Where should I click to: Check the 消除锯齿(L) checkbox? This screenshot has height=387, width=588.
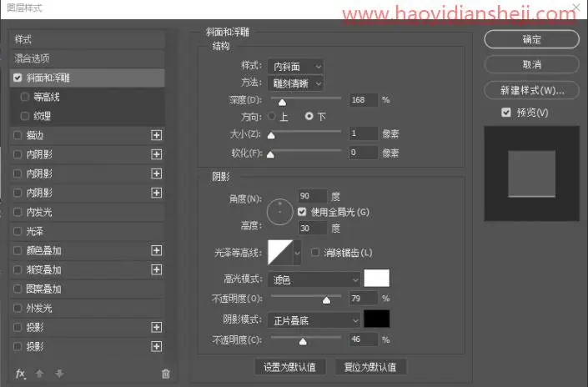tap(315, 253)
